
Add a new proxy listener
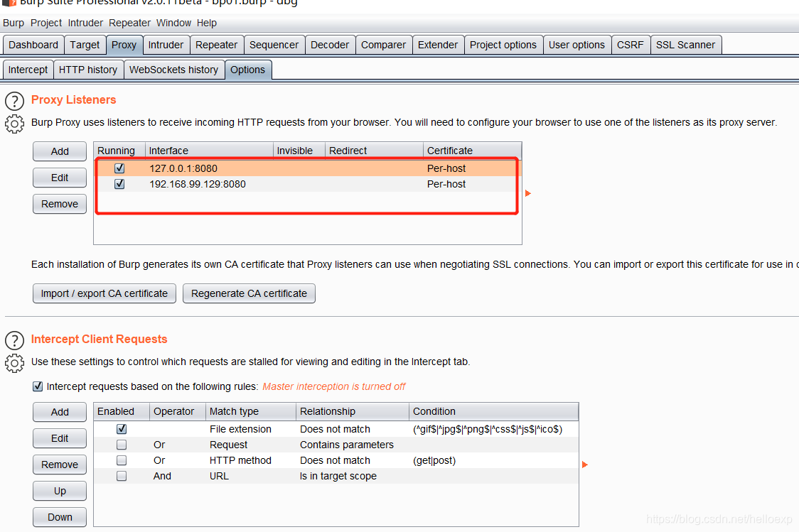(60, 151)
